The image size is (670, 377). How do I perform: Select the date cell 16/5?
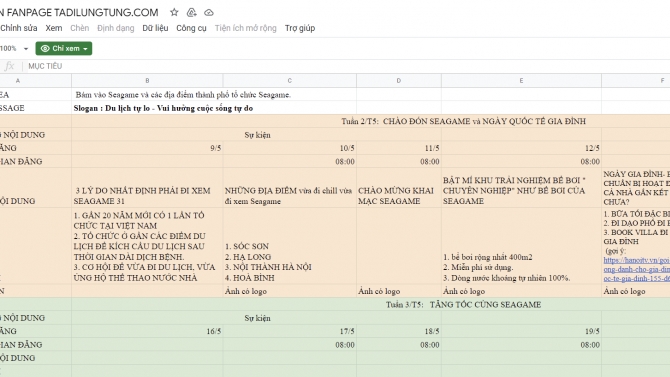tap(147, 331)
